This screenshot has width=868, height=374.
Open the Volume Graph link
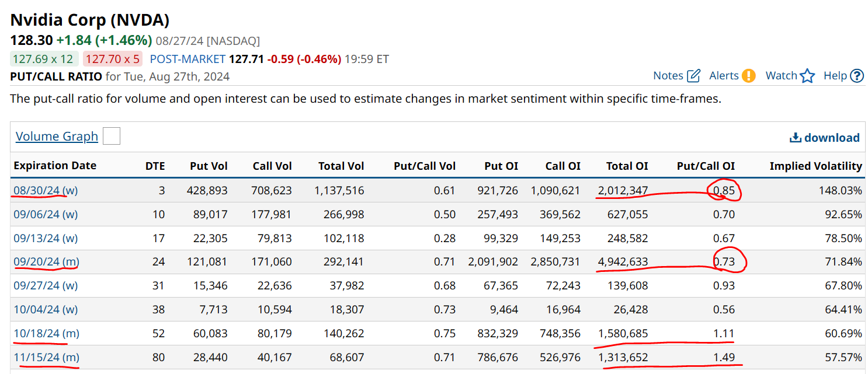coord(57,136)
